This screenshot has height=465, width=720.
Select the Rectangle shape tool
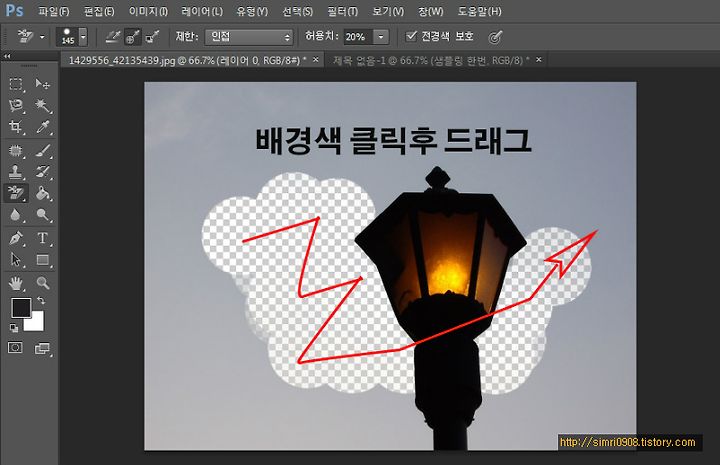43,260
